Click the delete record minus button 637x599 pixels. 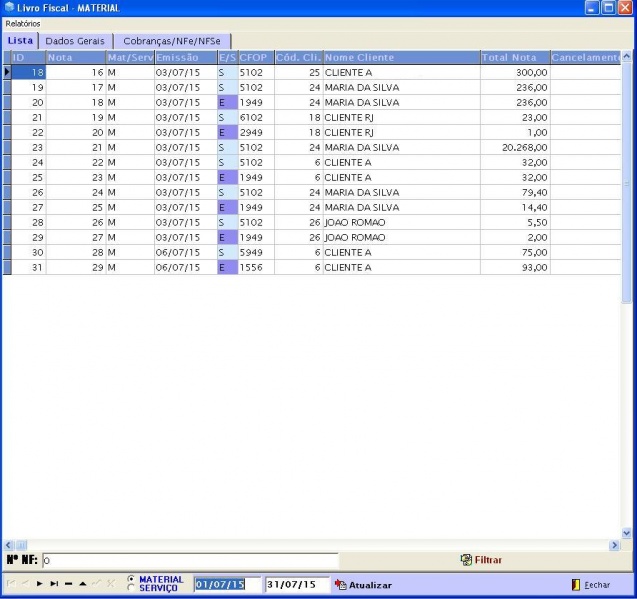pos(68,584)
